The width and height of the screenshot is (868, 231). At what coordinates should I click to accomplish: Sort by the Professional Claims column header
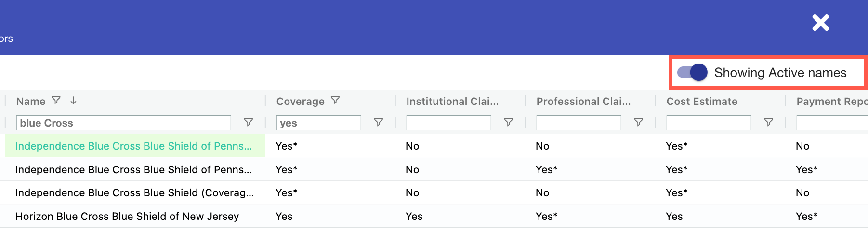pyautogui.click(x=583, y=101)
